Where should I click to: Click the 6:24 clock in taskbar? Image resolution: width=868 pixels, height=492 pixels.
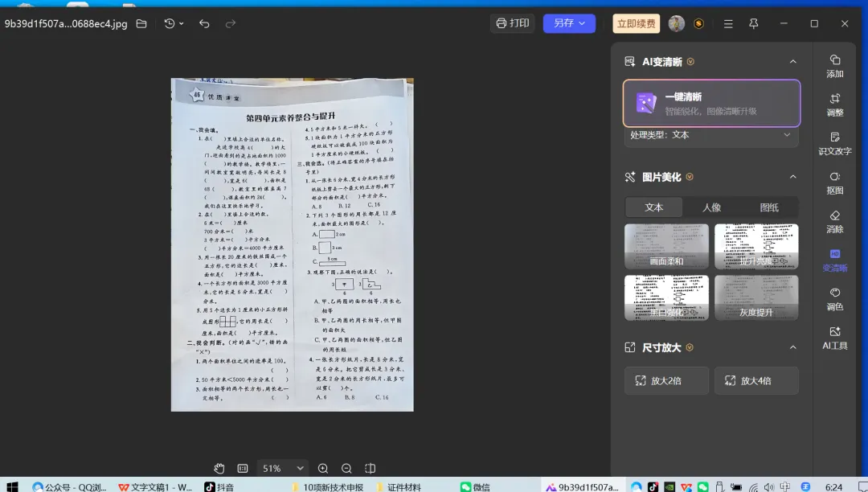[833, 487]
